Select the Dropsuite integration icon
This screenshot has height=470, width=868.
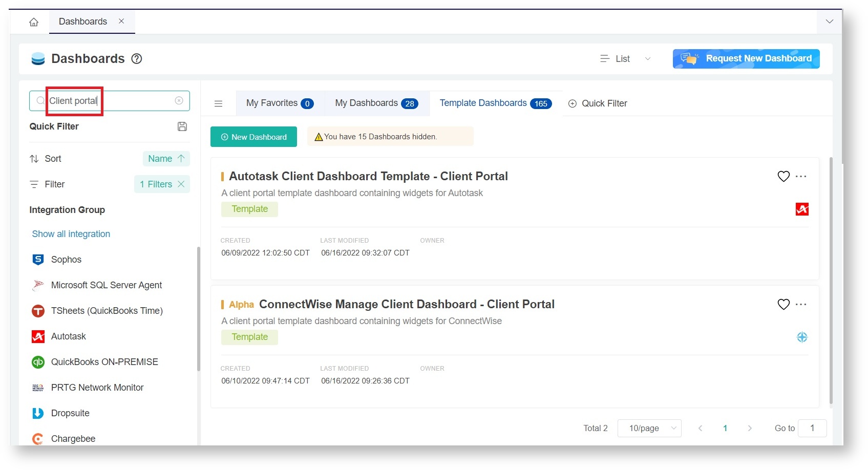(x=38, y=413)
